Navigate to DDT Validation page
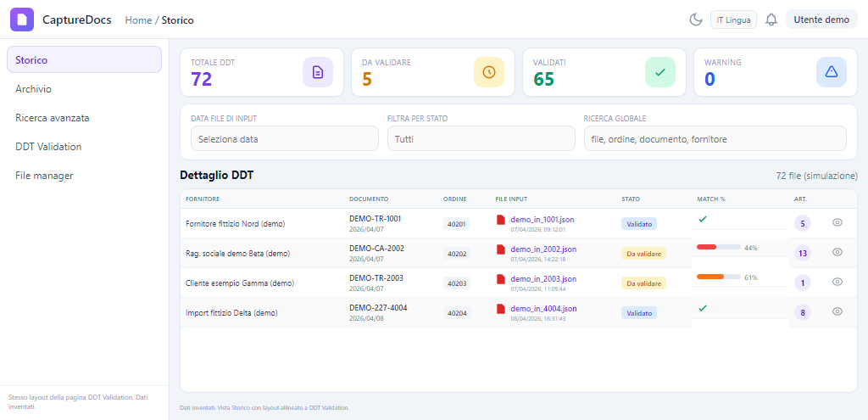The width and height of the screenshot is (868, 420). (x=84, y=146)
